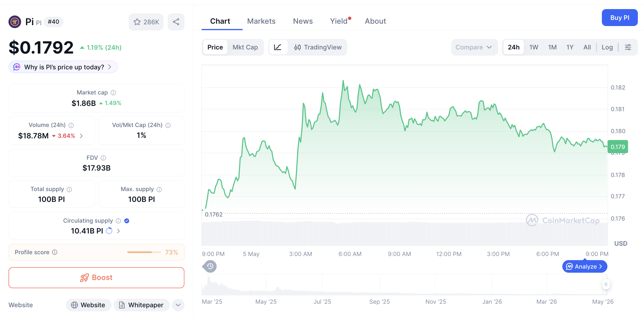This screenshot has height=316, width=644.
Task: Click the circulating supply progress ring icon
Action: (109, 231)
